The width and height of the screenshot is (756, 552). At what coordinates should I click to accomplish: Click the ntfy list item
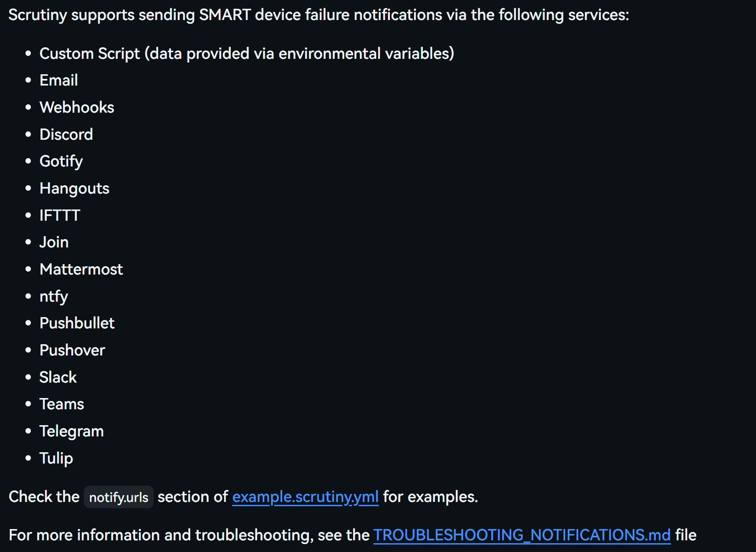tap(53, 297)
